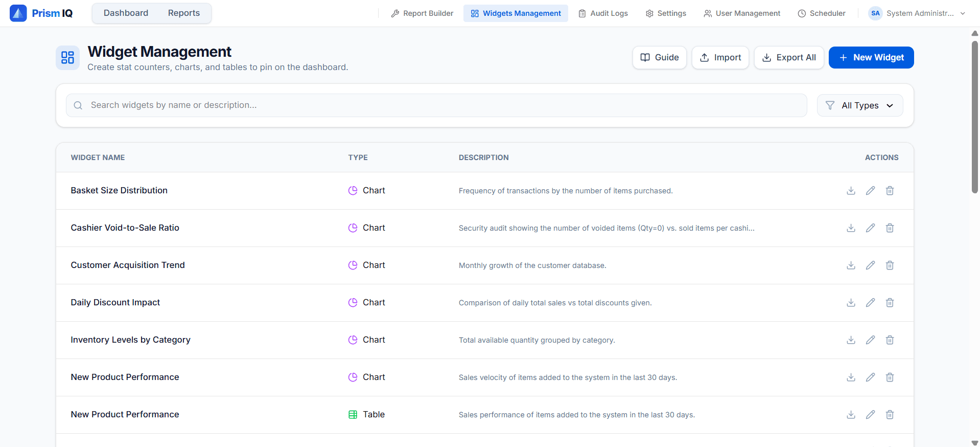The width and height of the screenshot is (980, 447).
Task: Edit the Daily Discount Impact widget
Action: pyautogui.click(x=870, y=303)
